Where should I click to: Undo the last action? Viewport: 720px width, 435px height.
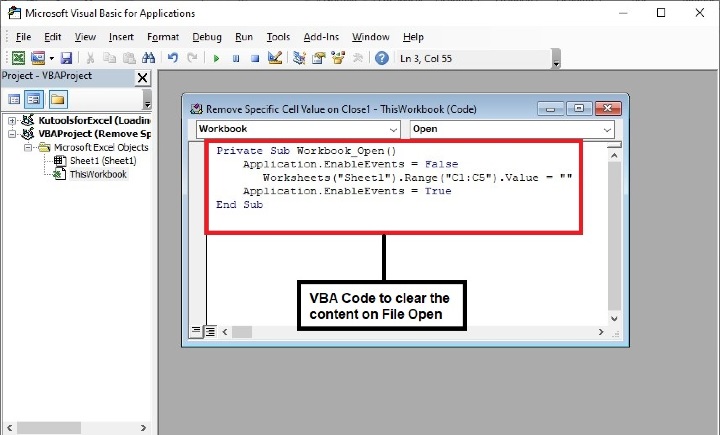[173, 58]
